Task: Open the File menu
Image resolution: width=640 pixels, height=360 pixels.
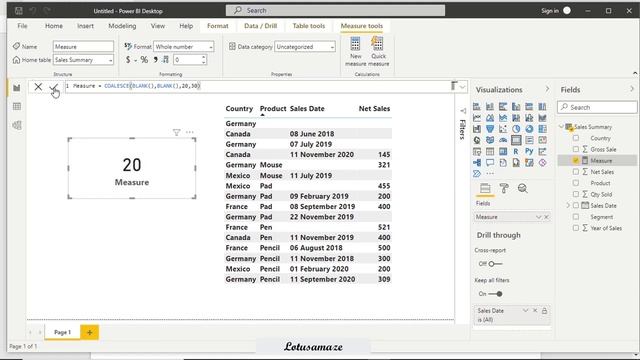Action: [x=22, y=26]
